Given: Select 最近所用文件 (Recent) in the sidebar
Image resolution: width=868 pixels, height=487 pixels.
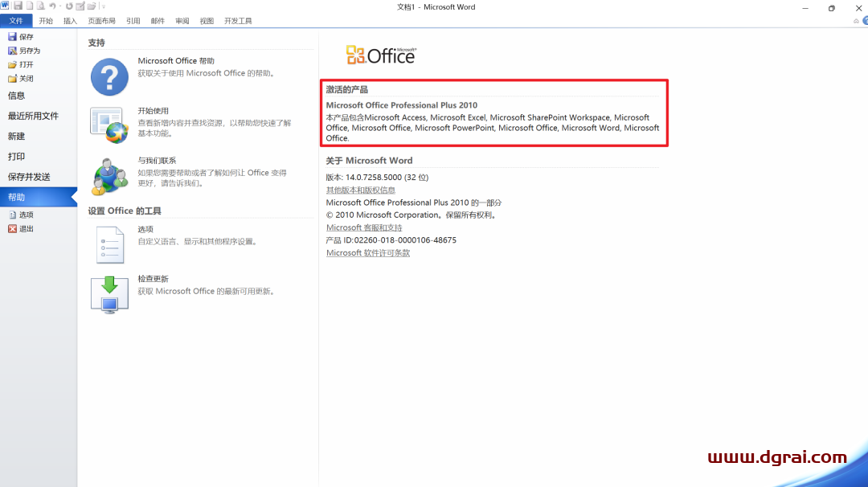Looking at the screenshot, I should coord(33,116).
